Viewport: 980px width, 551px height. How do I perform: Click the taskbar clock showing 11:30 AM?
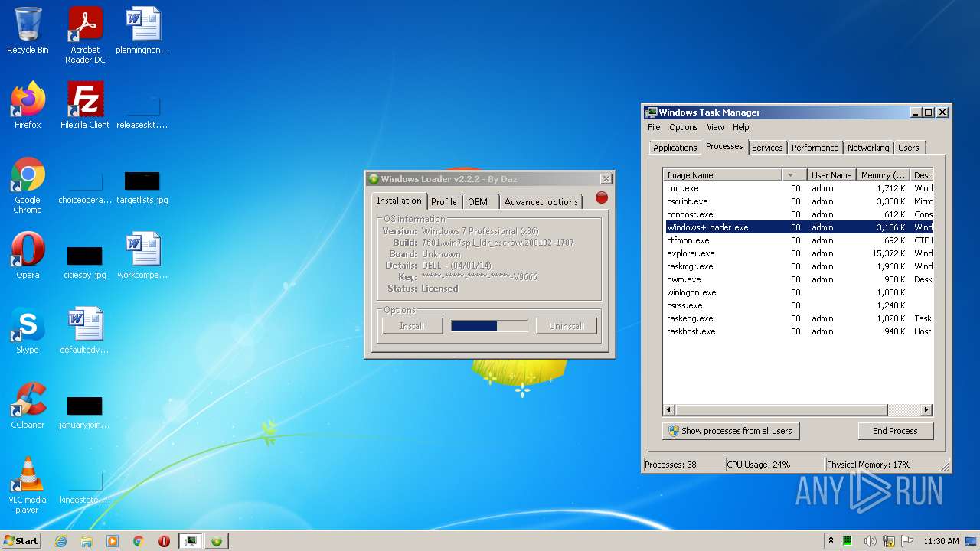(941, 541)
